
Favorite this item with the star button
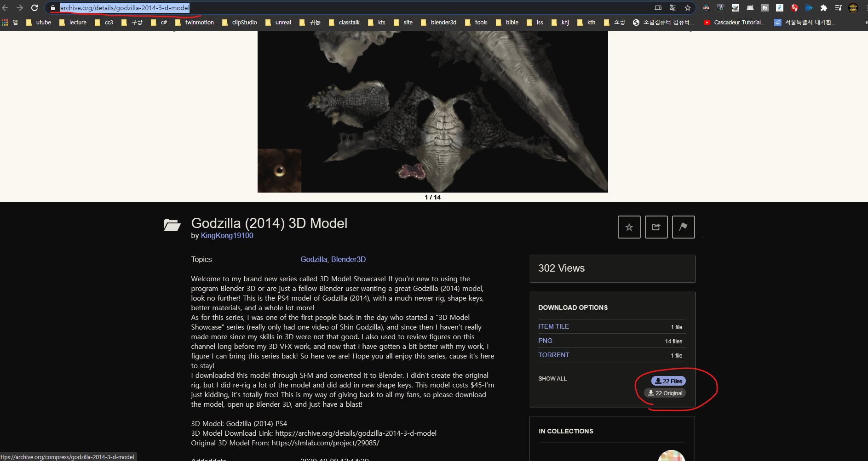629,227
